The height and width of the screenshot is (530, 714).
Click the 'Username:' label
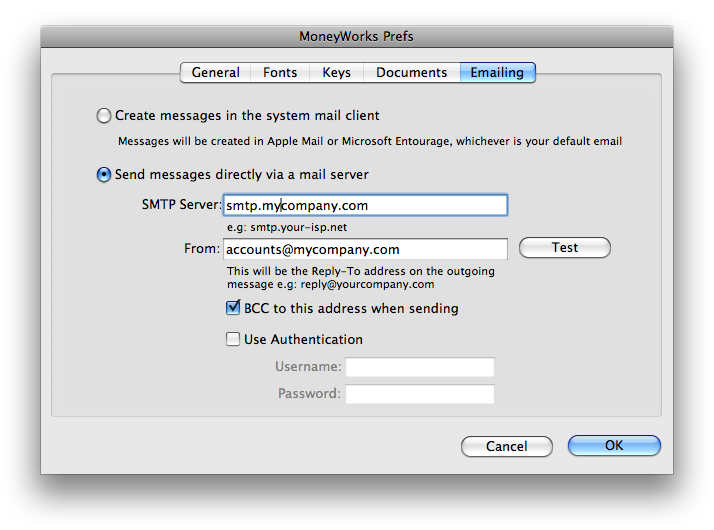[x=308, y=367]
